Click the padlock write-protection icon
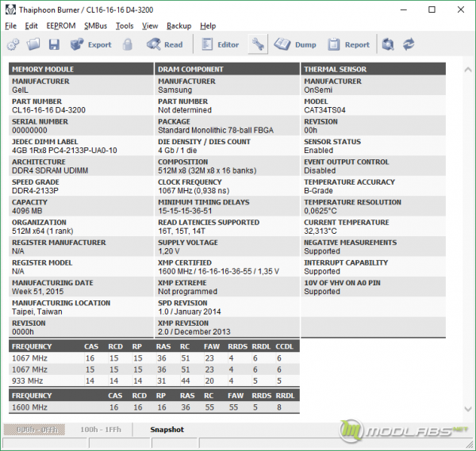Image resolution: width=476 pixels, height=451 pixels. pos(127,45)
